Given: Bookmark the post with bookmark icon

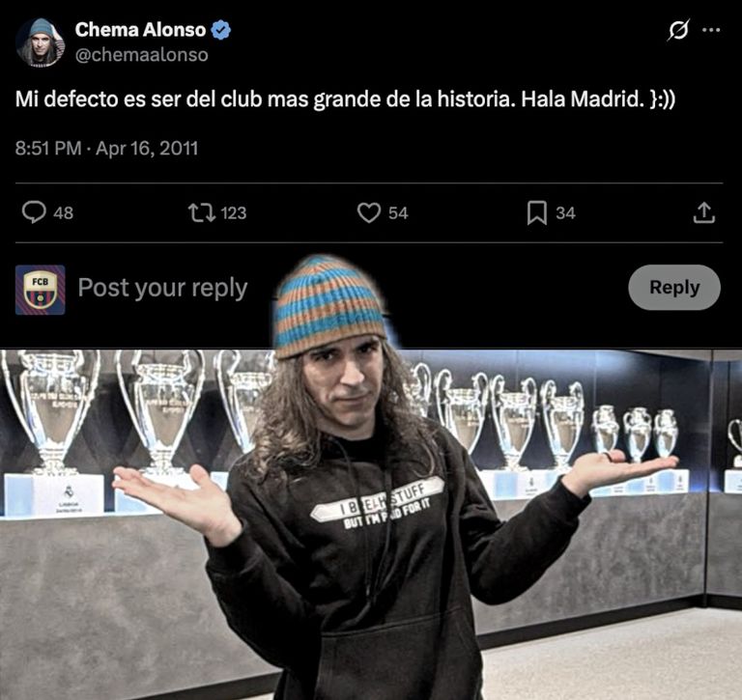Looking at the screenshot, I should tap(537, 212).
